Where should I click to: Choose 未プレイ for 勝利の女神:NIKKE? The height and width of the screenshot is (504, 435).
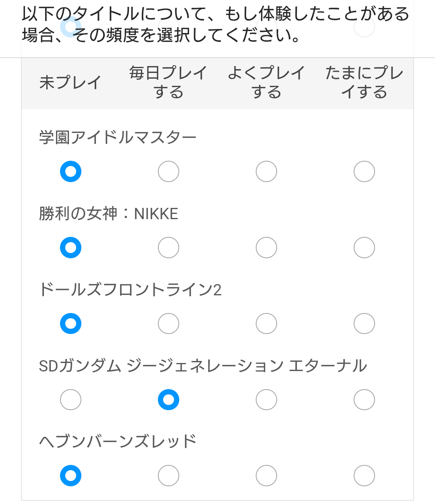[70, 247]
